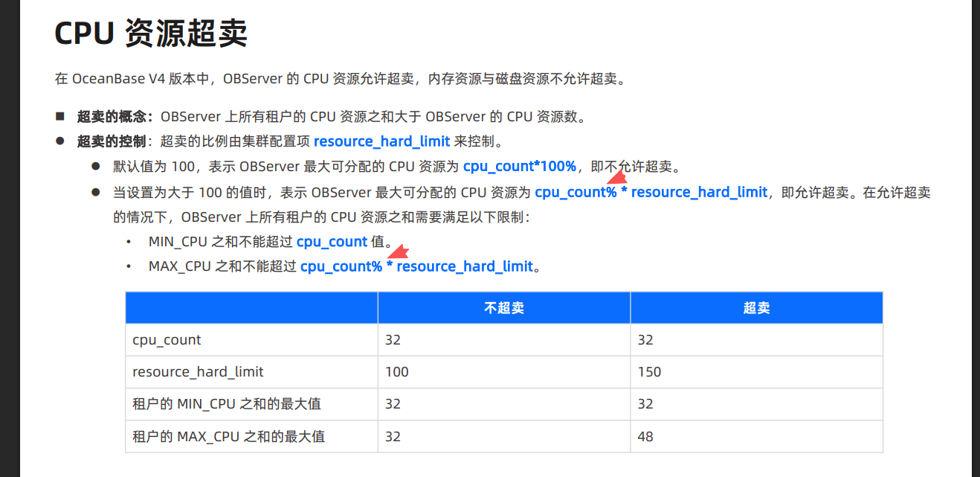Click the 48 value in the table

pyautogui.click(x=645, y=437)
